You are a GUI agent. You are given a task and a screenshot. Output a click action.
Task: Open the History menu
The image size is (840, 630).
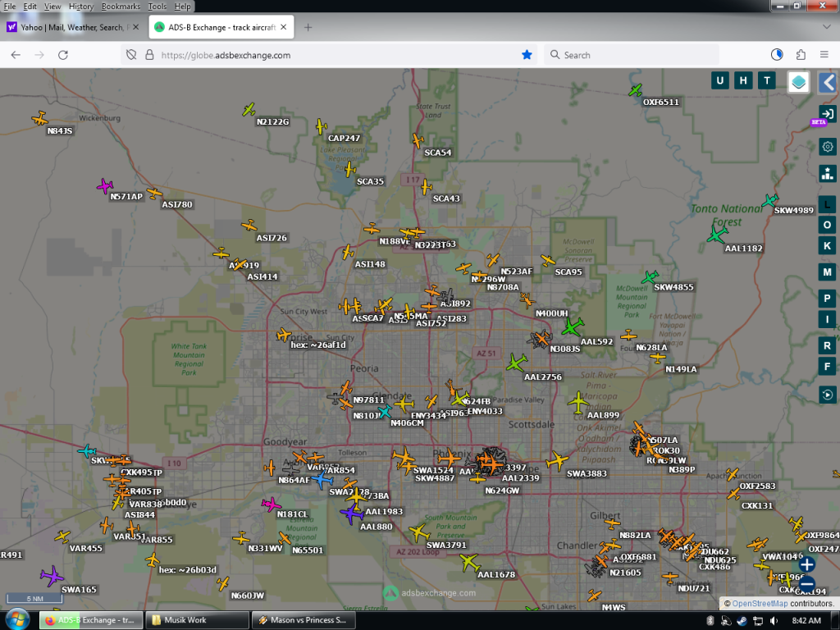(x=81, y=7)
